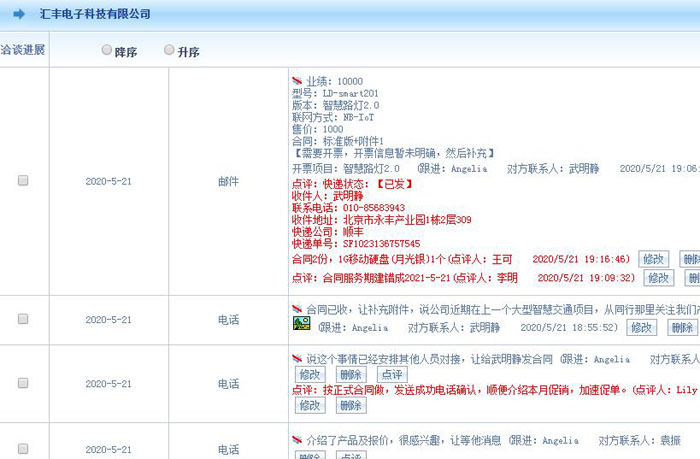Select the 降序 radio button
Viewport: 700px width, 459px height.
point(107,51)
